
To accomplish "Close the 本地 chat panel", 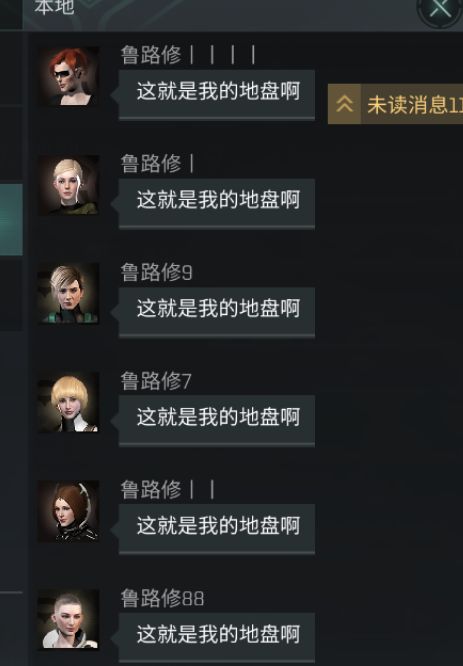I will [x=440, y=8].
